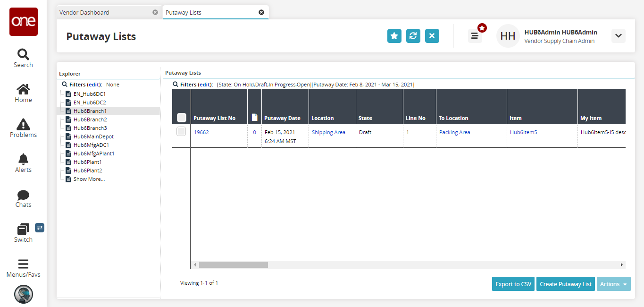Open the Menus/Favs hamburger menu
The image size is (644, 307).
click(23, 268)
